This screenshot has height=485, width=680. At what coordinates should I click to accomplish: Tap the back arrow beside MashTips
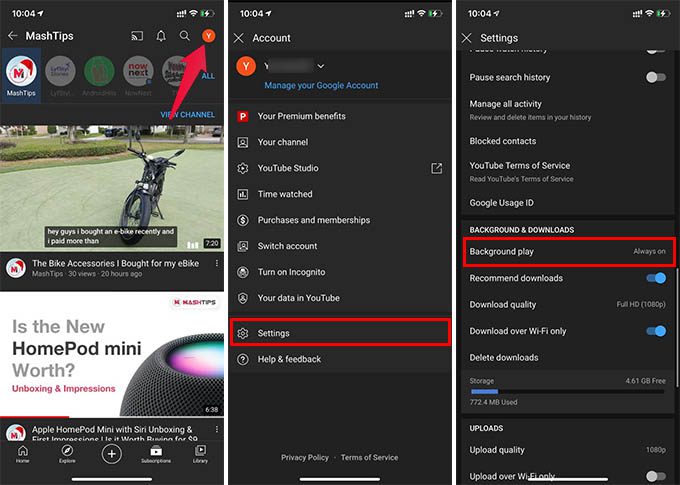[13, 36]
